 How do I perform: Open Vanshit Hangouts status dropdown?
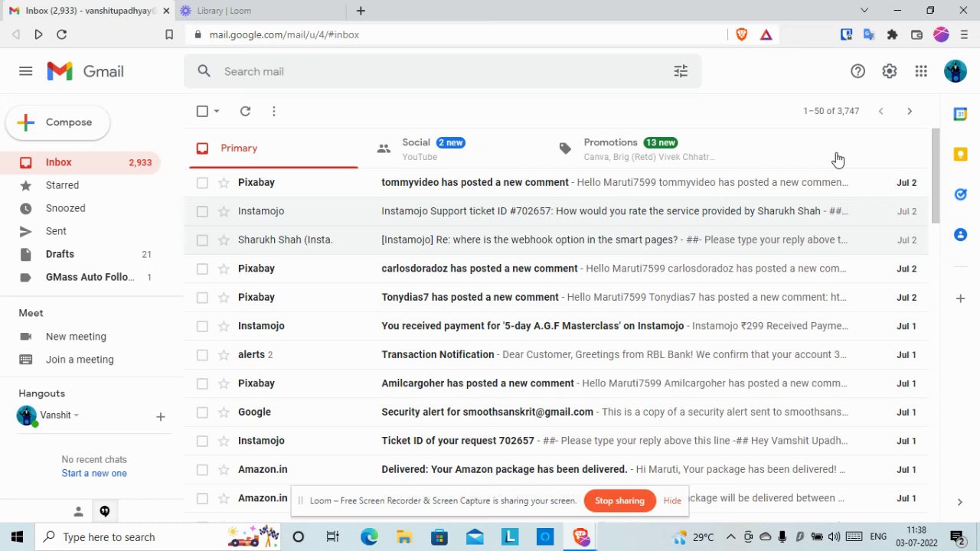tap(76, 416)
